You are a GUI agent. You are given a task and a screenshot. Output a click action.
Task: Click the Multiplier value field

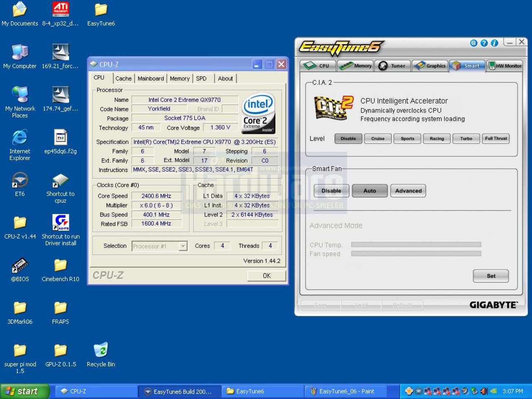(x=156, y=205)
